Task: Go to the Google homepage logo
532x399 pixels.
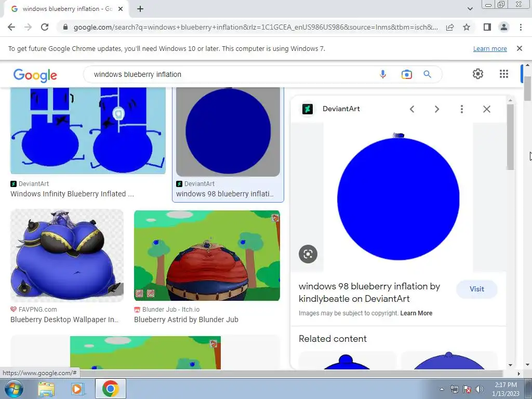Action: [35, 75]
